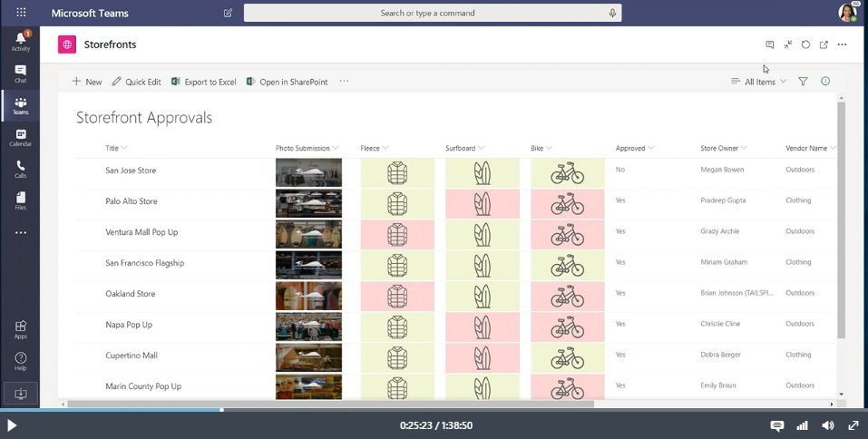Click Export to Excel in toolbar

[x=203, y=82]
